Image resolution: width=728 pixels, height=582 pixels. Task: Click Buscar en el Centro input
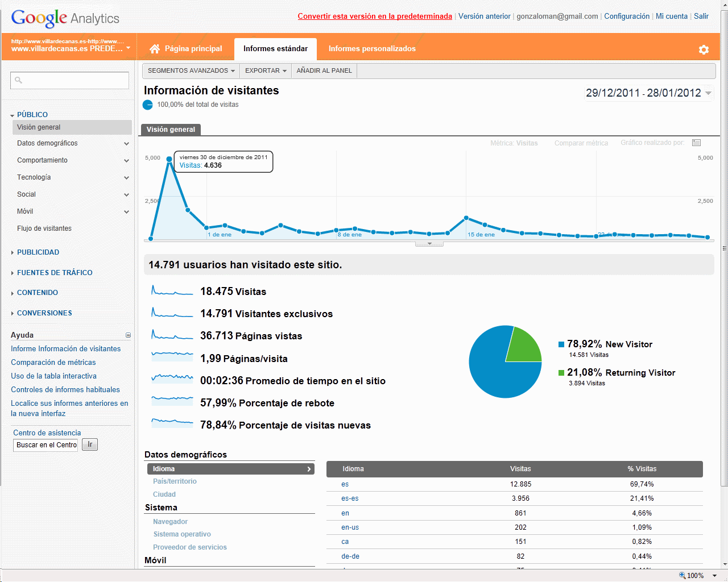tap(45, 445)
